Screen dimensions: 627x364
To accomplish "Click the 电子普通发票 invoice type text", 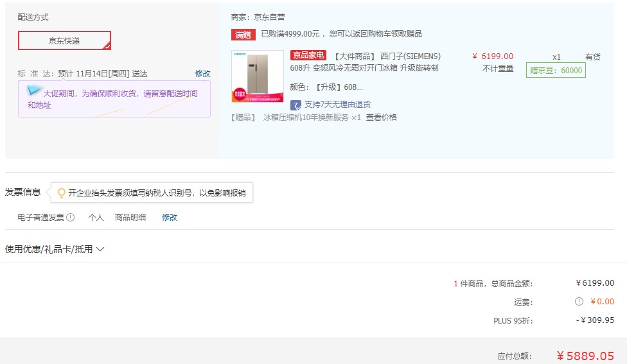I will (x=40, y=218).
